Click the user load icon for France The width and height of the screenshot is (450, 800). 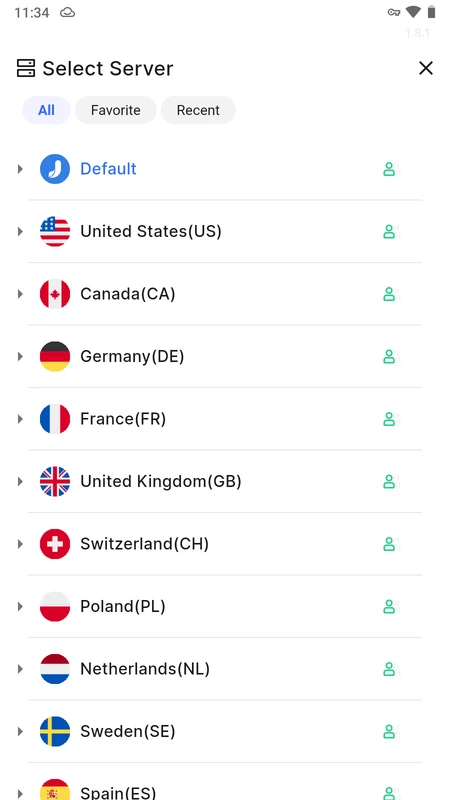coord(389,419)
